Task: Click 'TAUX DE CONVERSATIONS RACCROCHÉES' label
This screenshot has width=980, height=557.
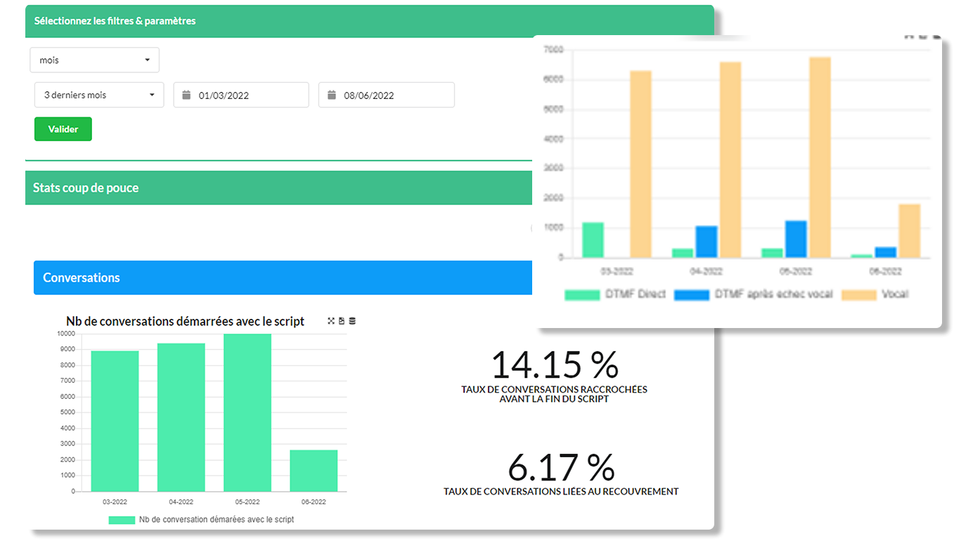Action: point(554,389)
